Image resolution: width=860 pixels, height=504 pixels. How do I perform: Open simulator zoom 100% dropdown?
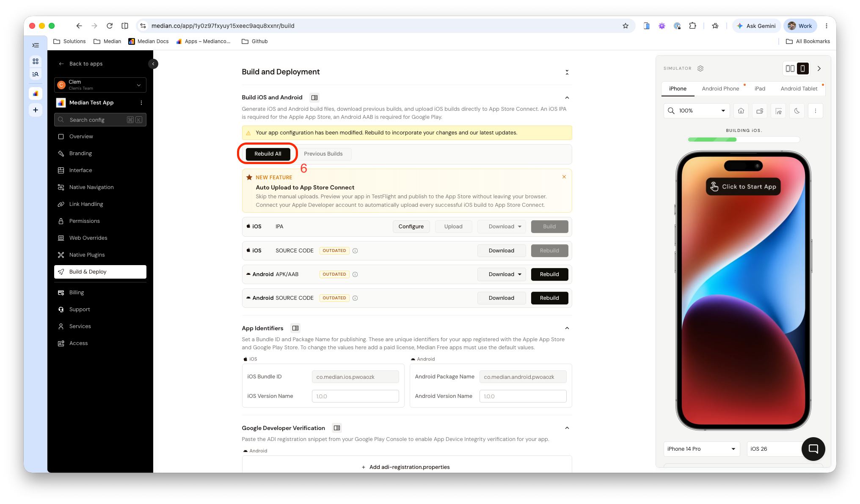click(x=697, y=111)
